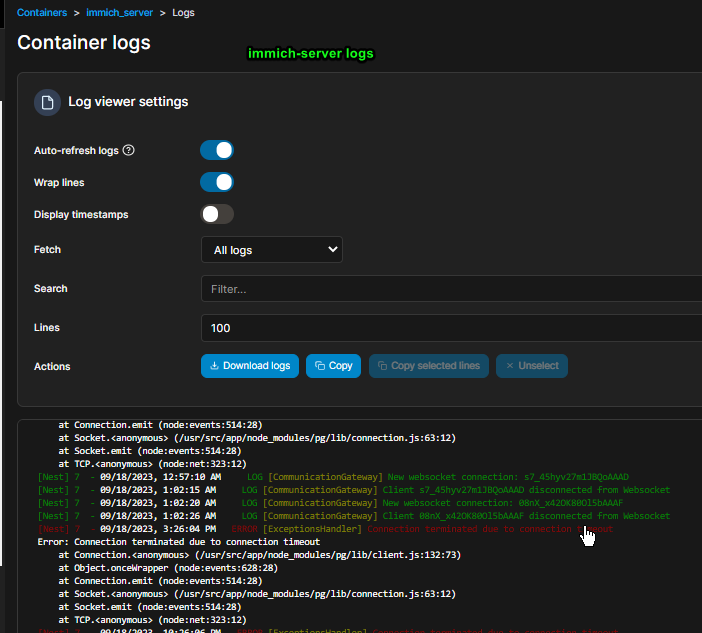Click the 'Container logs' heading

[84, 43]
